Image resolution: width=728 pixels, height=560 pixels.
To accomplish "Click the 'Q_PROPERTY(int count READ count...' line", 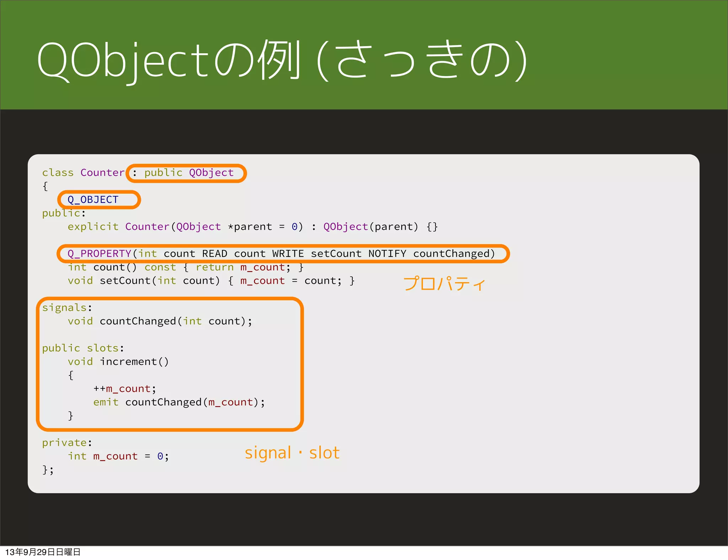I will pyautogui.click(x=281, y=254).
